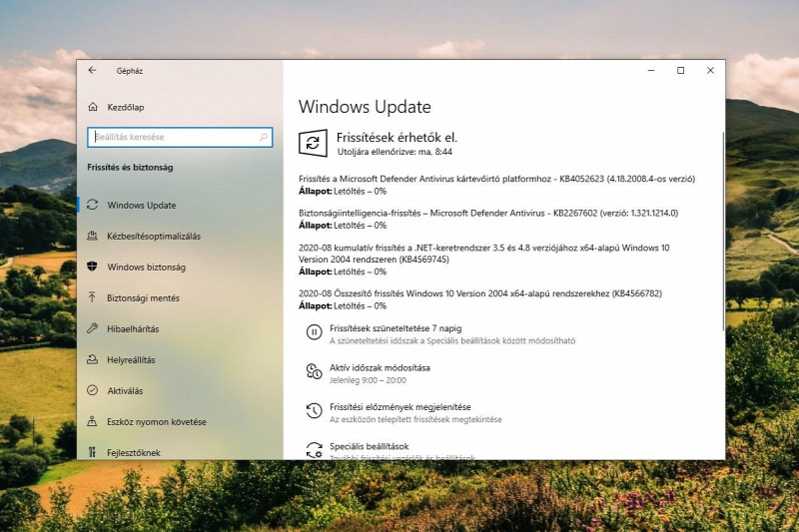Image resolution: width=799 pixels, height=532 pixels.
Task: Click Utoljára ellenőrizve: ma, 8:44 text
Action: pos(395,152)
